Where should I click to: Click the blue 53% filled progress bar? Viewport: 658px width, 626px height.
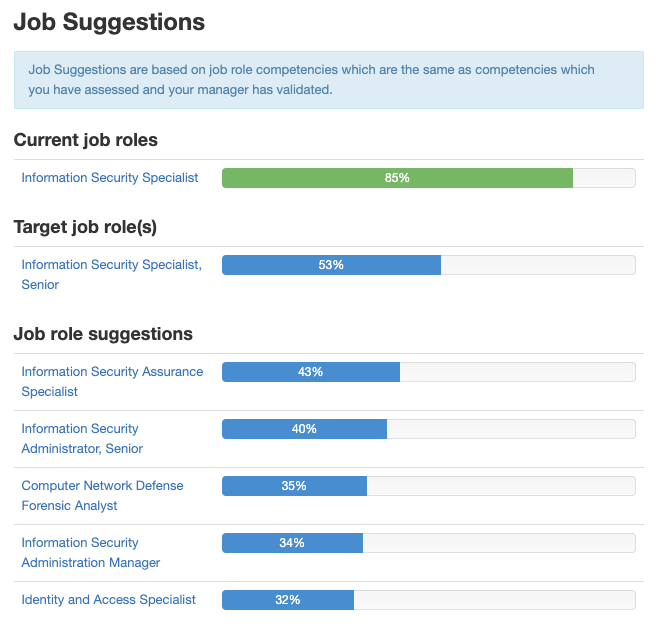331,265
